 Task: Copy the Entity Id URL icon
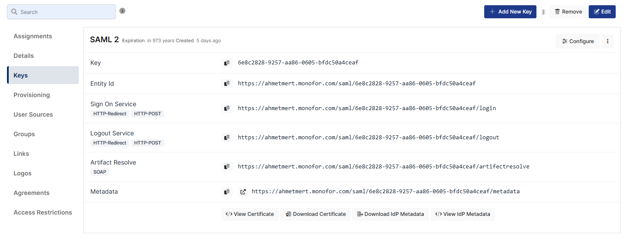227,84
